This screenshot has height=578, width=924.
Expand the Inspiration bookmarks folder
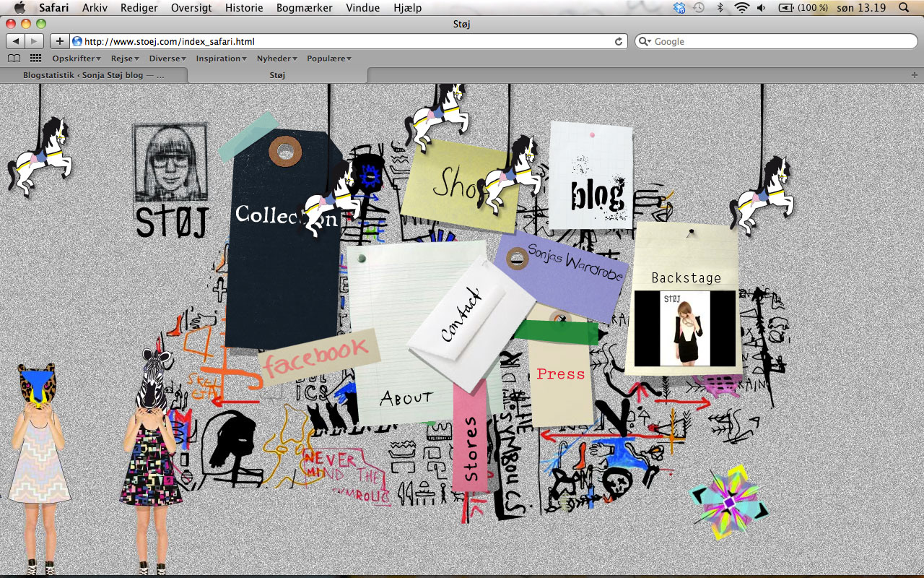[x=221, y=59]
